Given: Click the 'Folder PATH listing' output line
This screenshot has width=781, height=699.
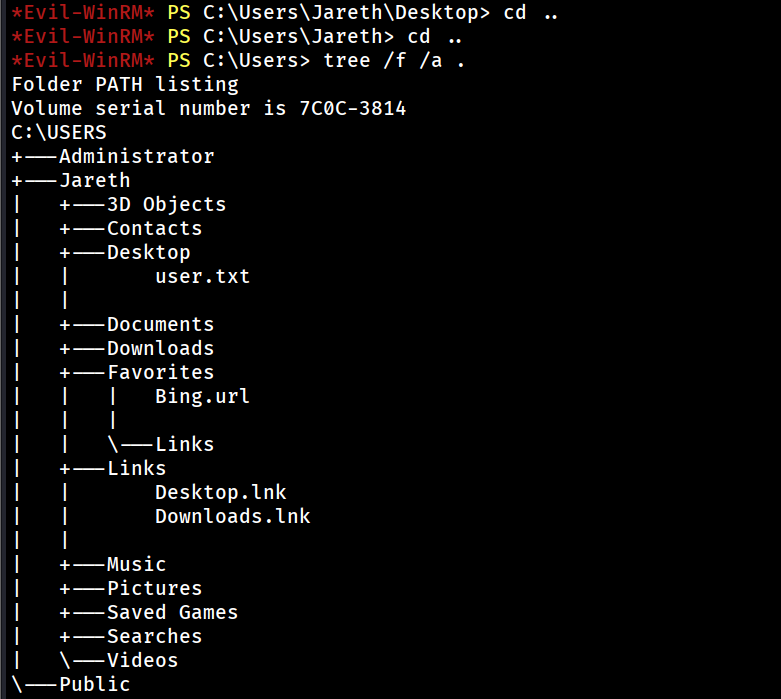Looking at the screenshot, I should tap(125, 84).
